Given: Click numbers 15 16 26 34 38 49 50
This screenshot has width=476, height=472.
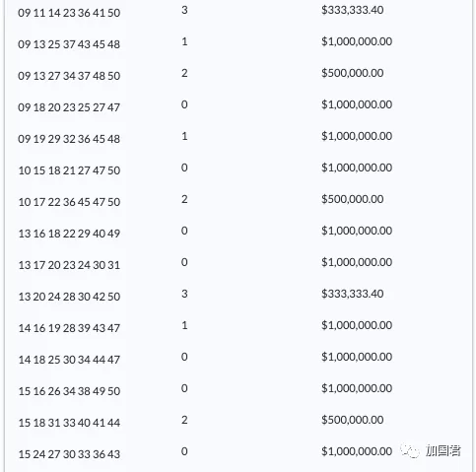Looking at the screenshot, I should [x=69, y=391].
